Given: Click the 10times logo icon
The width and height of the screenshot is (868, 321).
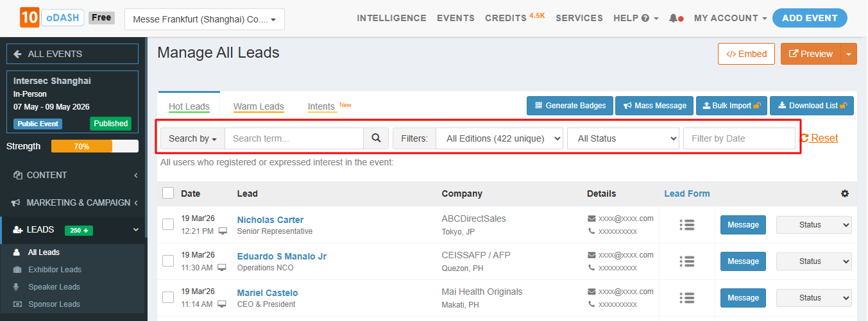Looking at the screenshot, I should (x=28, y=18).
